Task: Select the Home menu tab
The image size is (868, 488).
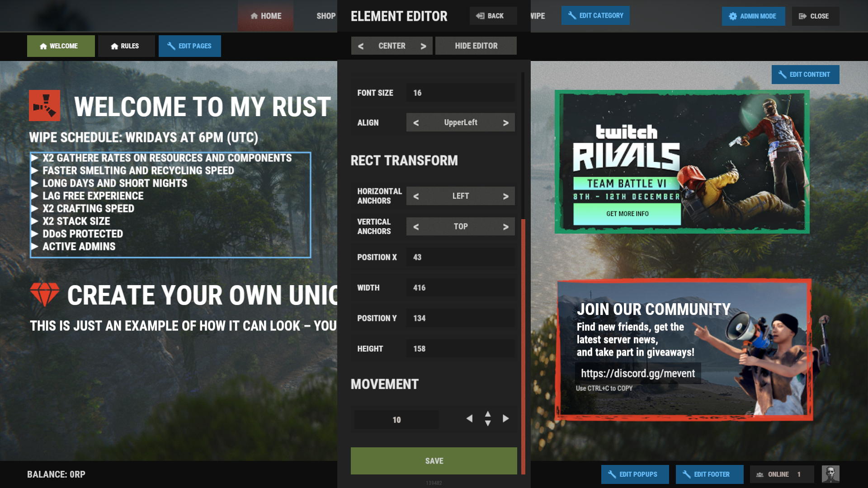Action: pos(266,16)
